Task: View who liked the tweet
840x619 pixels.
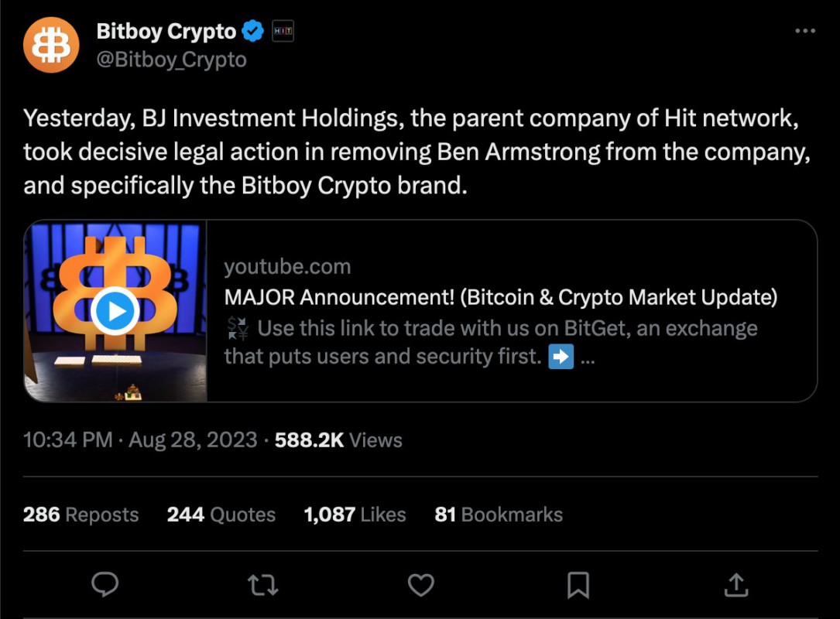Action: pos(354,514)
